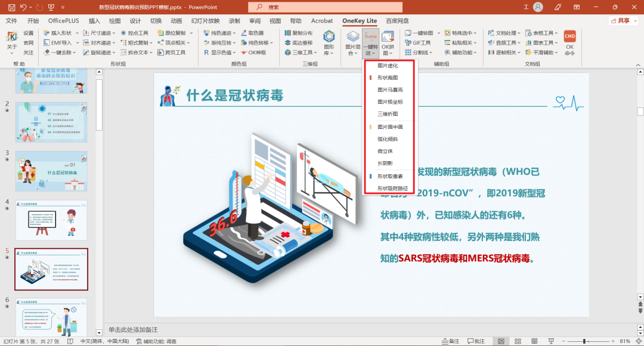Expand the 插入形状 dropdown

coord(77,33)
